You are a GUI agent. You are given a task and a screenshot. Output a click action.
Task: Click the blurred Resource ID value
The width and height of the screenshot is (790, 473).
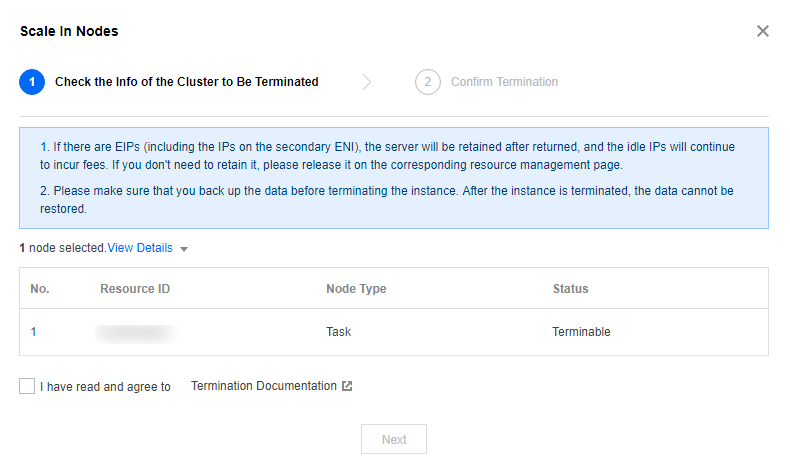pos(135,332)
